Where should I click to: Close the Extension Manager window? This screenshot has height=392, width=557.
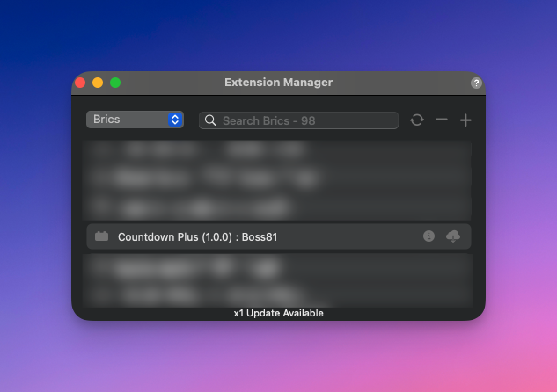[80, 83]
